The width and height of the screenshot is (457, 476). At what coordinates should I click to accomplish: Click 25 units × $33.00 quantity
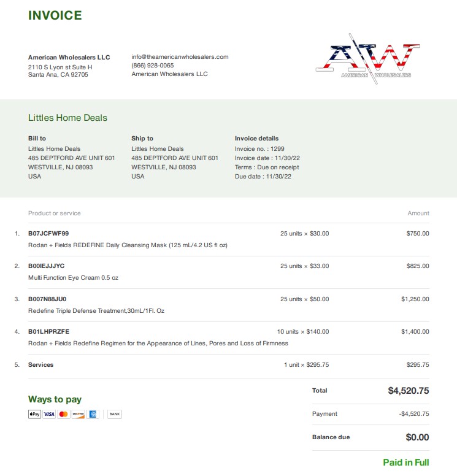pos(305,266)
